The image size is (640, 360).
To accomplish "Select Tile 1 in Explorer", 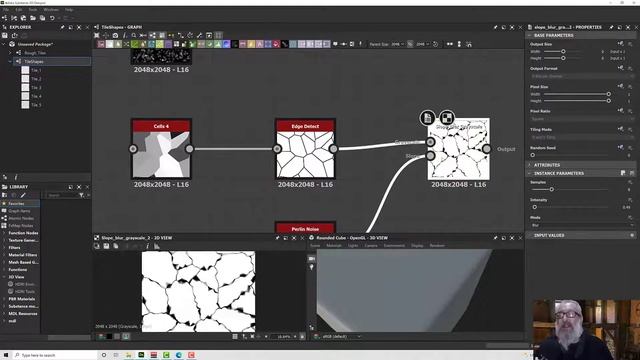I will 36,70.
